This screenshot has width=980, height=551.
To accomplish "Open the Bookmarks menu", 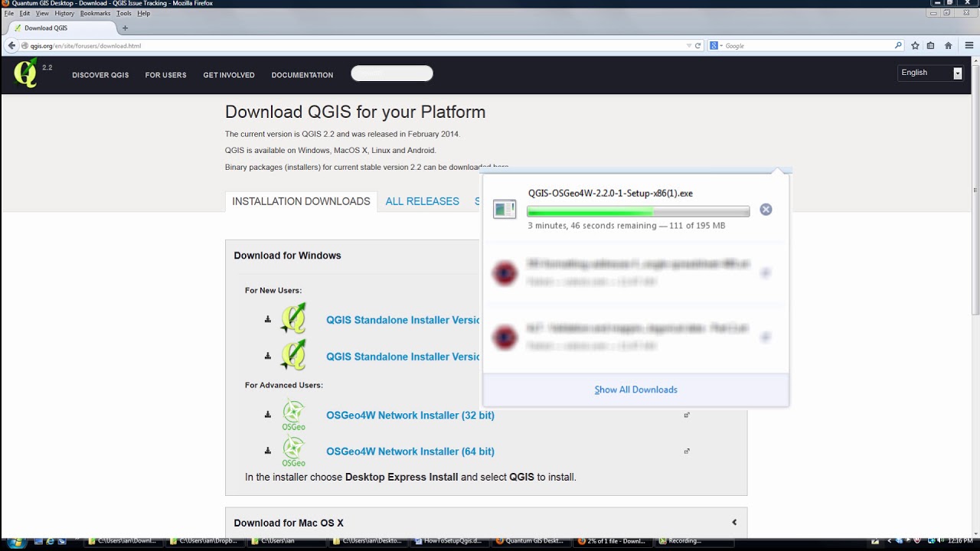I will tap(96, 13).
